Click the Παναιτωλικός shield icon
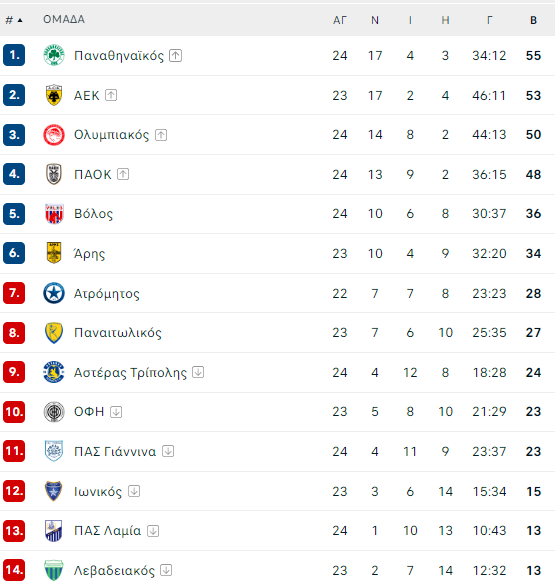555x585 pixels. pos(54,332)
